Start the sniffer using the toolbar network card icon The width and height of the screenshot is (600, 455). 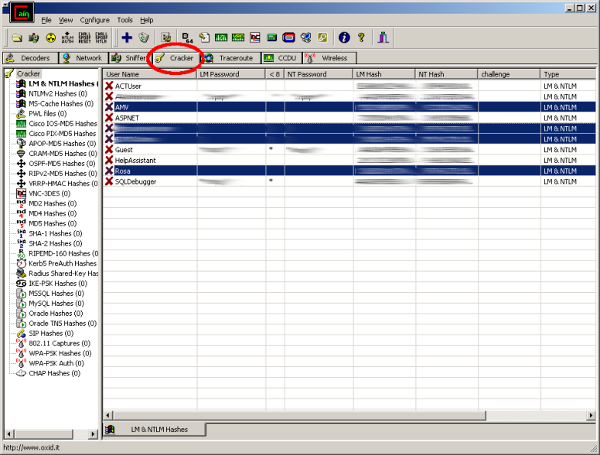tap(34, 38)
